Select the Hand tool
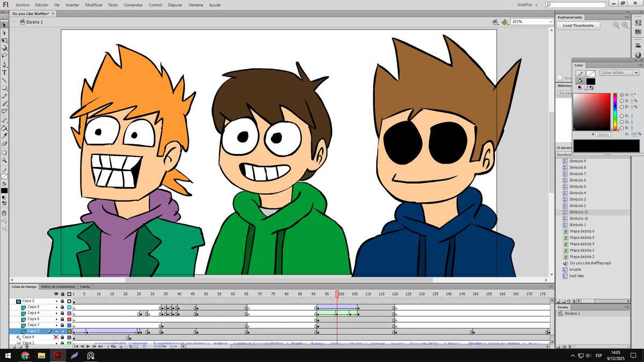 pyautogui.click(x=5, y=152)
